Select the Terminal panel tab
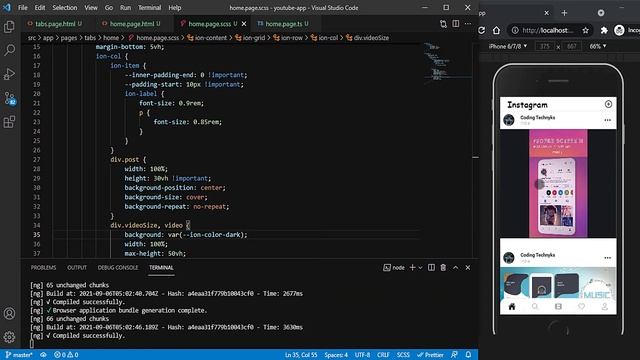Image resolution: width=640 pixels, height=360 pixels. [161, 268]
